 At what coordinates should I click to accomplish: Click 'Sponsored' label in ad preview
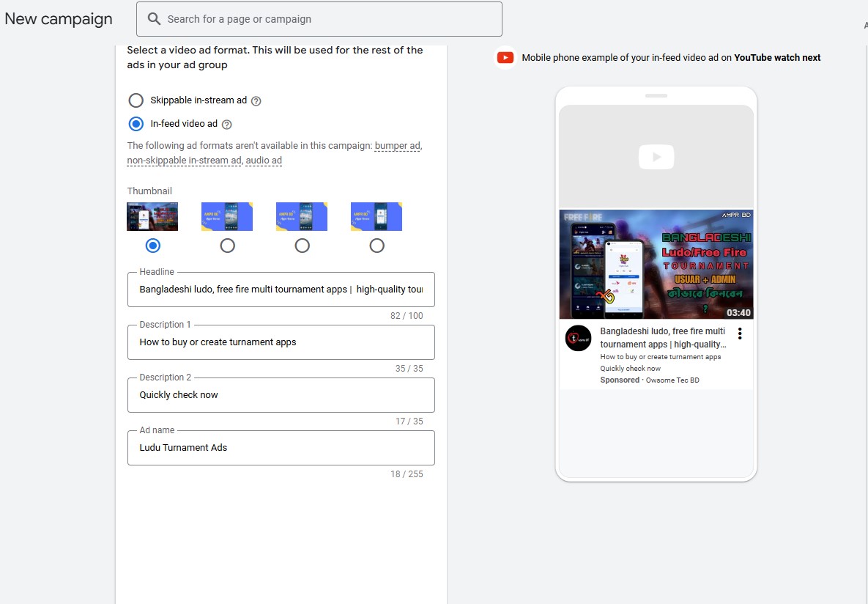[620, 380]
